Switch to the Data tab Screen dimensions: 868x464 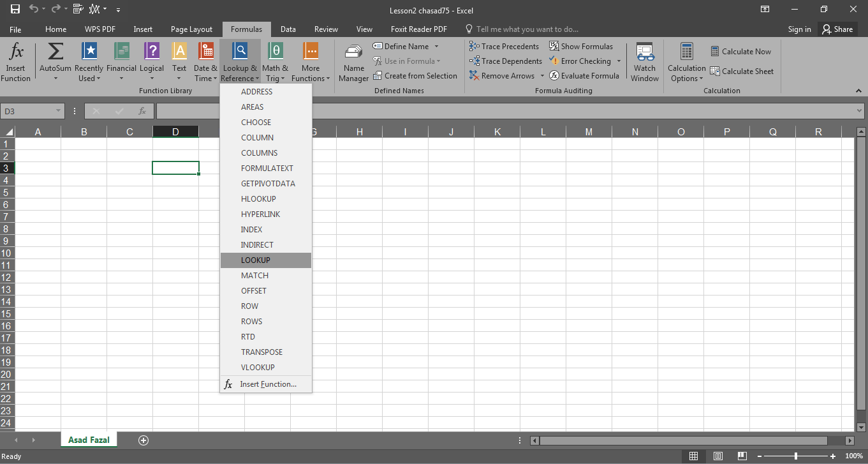coord(288,29)
